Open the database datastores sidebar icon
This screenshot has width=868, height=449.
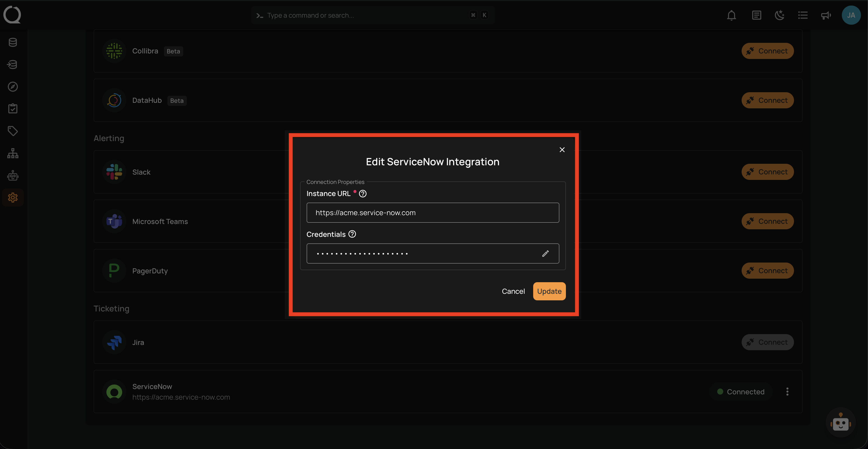tap(13, 43)
